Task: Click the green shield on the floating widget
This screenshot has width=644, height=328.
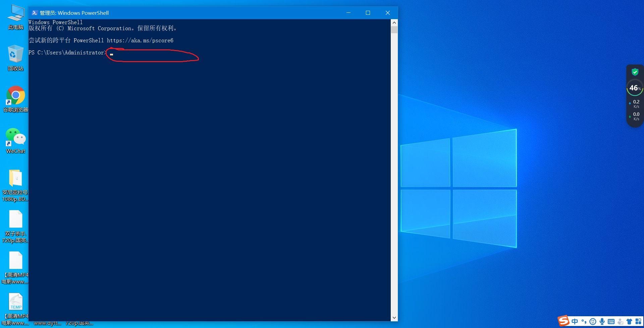Action: click(x=635, y=72)
